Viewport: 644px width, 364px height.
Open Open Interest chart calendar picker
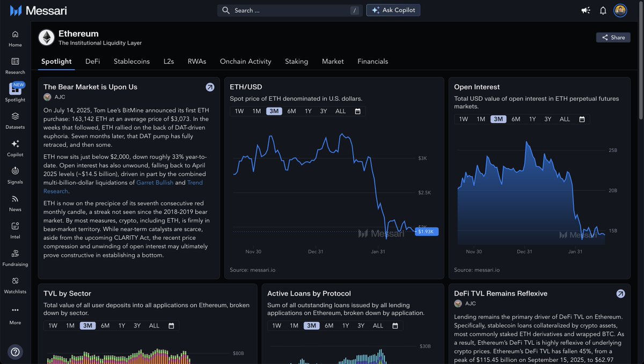pos(582,119)
